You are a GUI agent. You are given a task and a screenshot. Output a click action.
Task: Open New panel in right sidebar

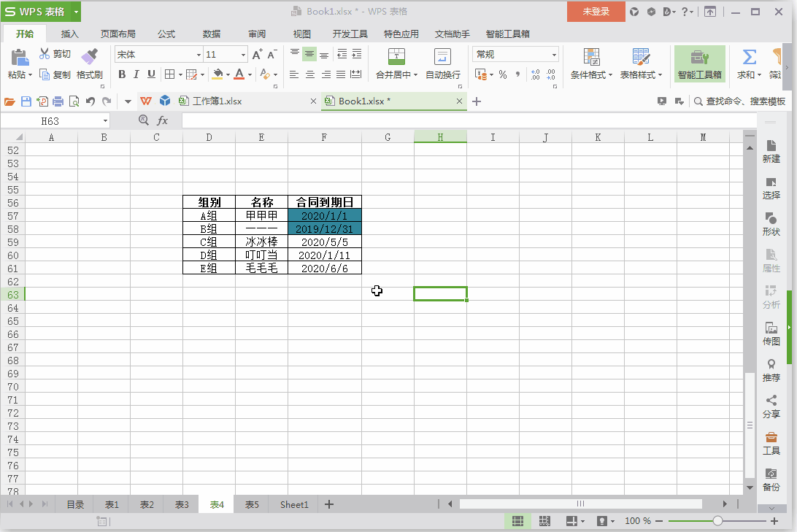click(x=771, y=151)
